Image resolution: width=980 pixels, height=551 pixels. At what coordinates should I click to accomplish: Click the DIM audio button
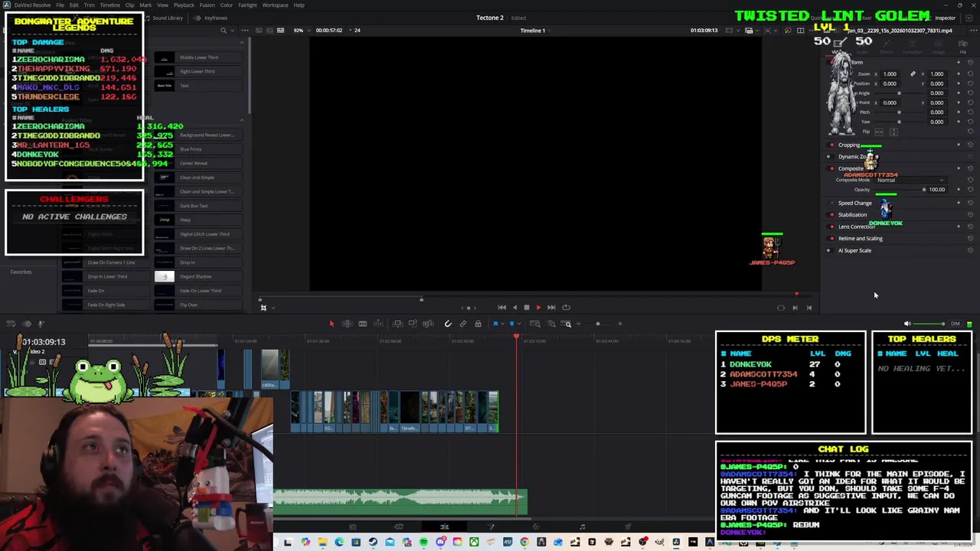tap(955, 324)
